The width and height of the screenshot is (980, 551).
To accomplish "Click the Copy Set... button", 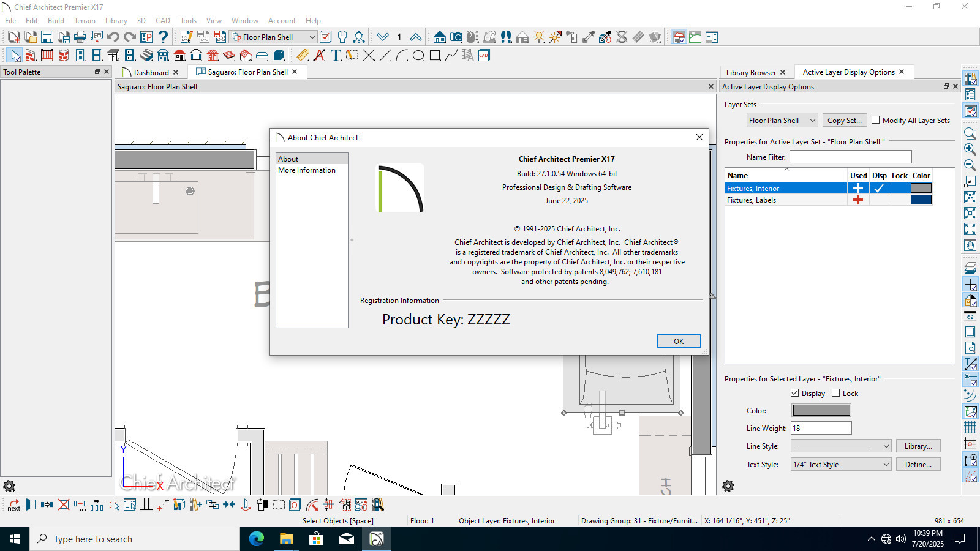I will point(845,121).
